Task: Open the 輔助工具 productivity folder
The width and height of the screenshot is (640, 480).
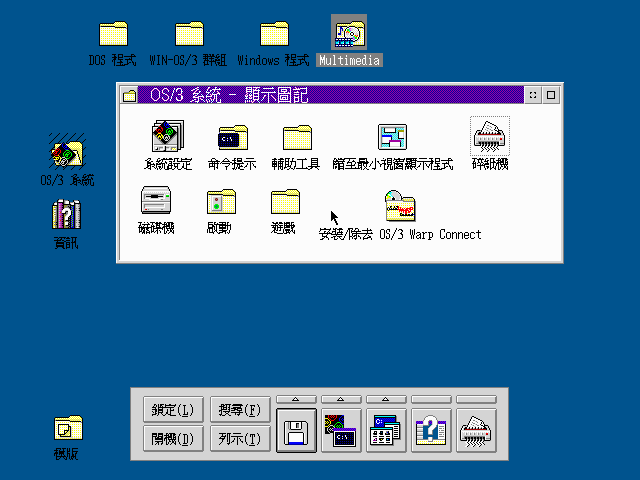Action: (x=297, y=138)
